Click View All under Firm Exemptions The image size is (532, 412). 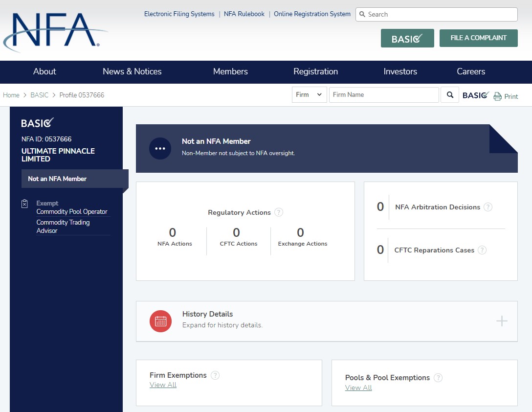(x=163, y=385)
